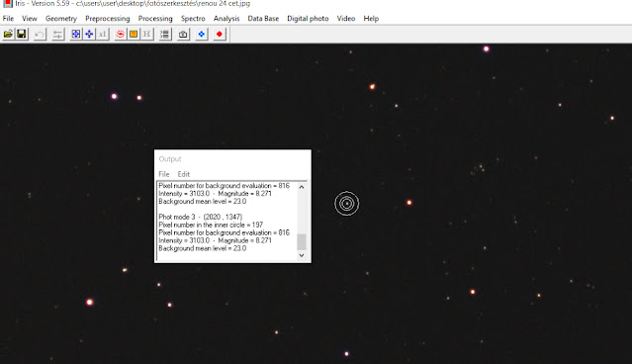Click the orange square toolbar icon
This screenshot has height=364, width=632.
coord(134,35)
